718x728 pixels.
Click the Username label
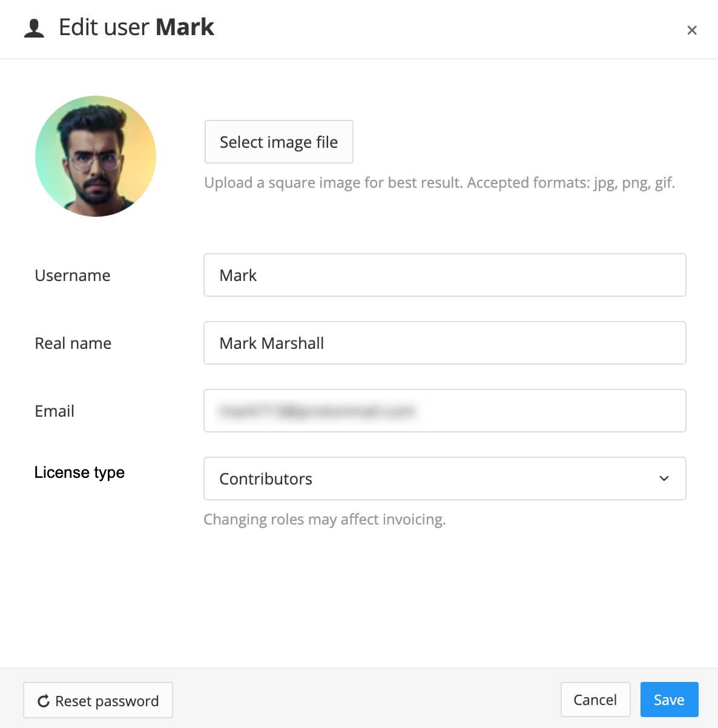pyautogui.click(x=73, y=276)
